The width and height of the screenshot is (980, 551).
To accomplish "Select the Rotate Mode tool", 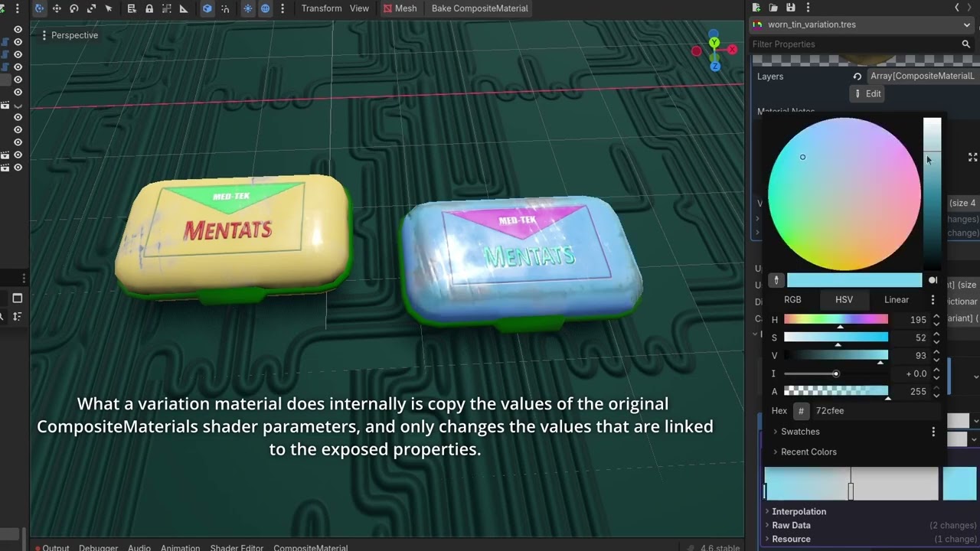I will pyautogui.click(x=74, y=8).
